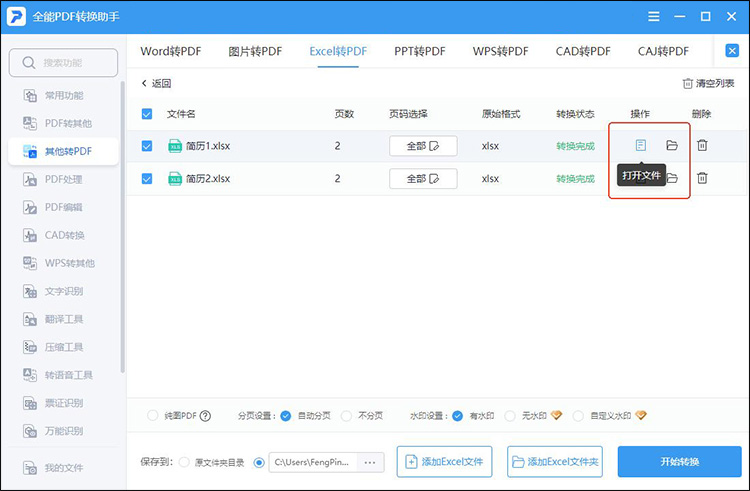This screenshot has width=750, height=491.
Task: Open output folder for 简历2.xlsx
Action: tap(673, 178)
